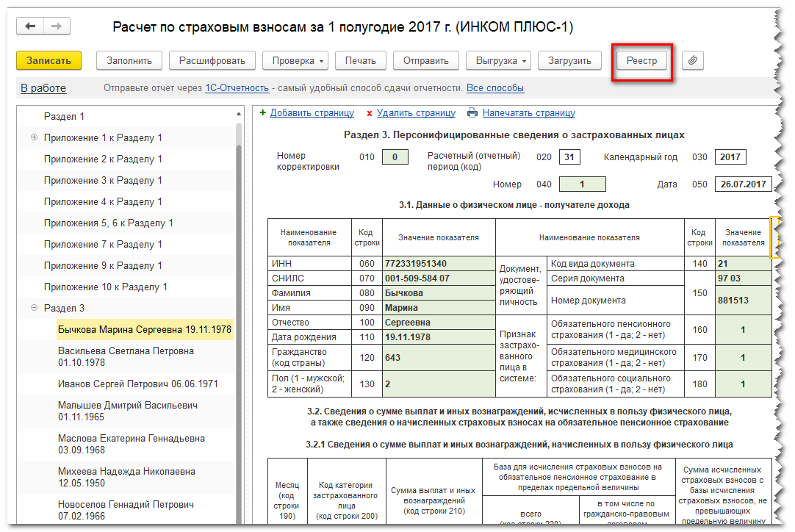Select Приложение 1 к Разделу 1
This screenshot has width=795, height=532.
(x=103, y=137)
